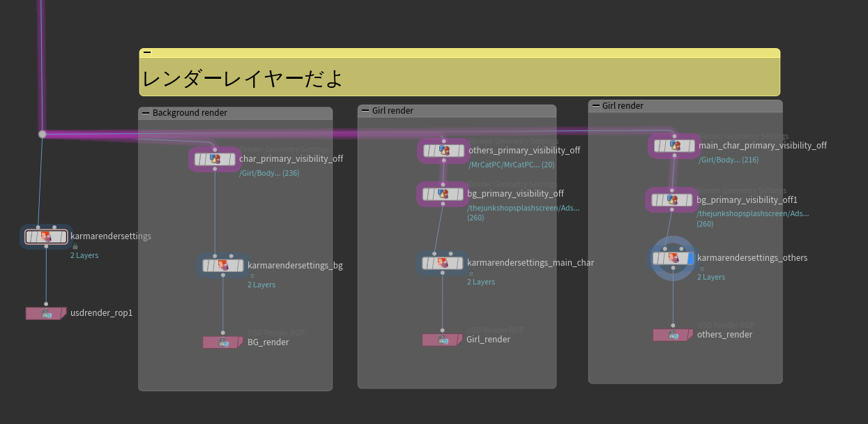Click the others_render node name
Screen dimensions: 868x424
point(725,335)
